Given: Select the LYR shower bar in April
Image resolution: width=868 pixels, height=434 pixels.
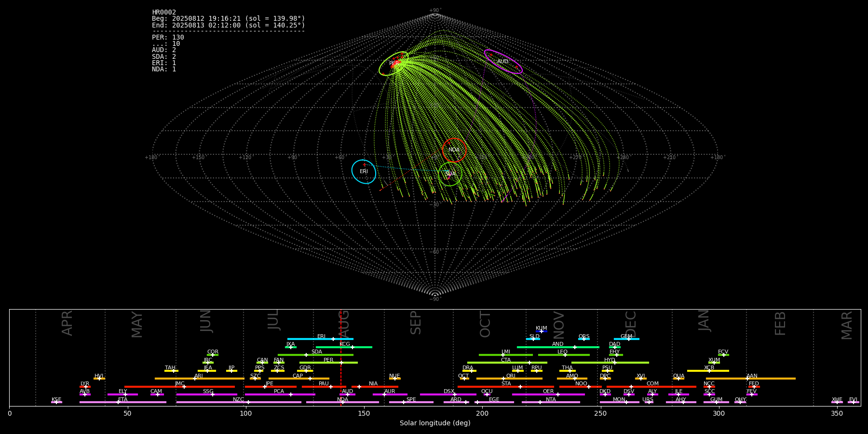Looking at the screenshot, I should [x=85, y=387].
